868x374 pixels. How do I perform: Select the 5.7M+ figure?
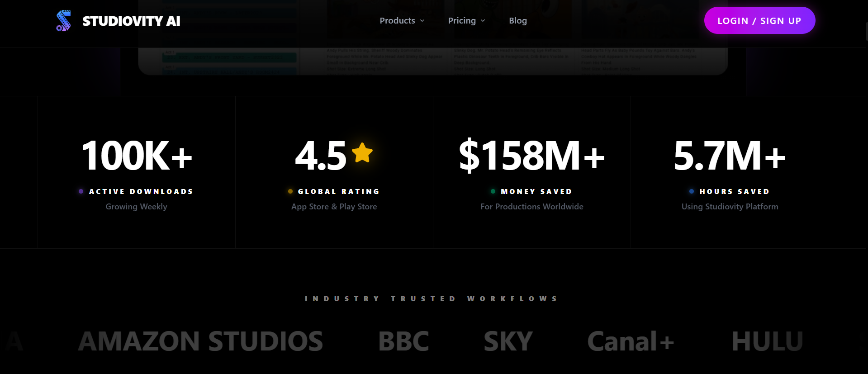point(730,156)
